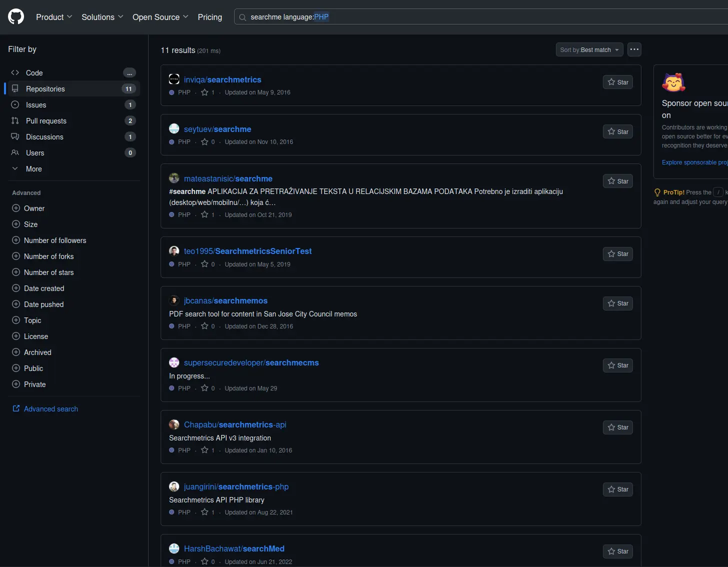Open teo1995/SearchmetricsSeniorTest repository
This screenshot has height=567, width=728.
[248, 251]
